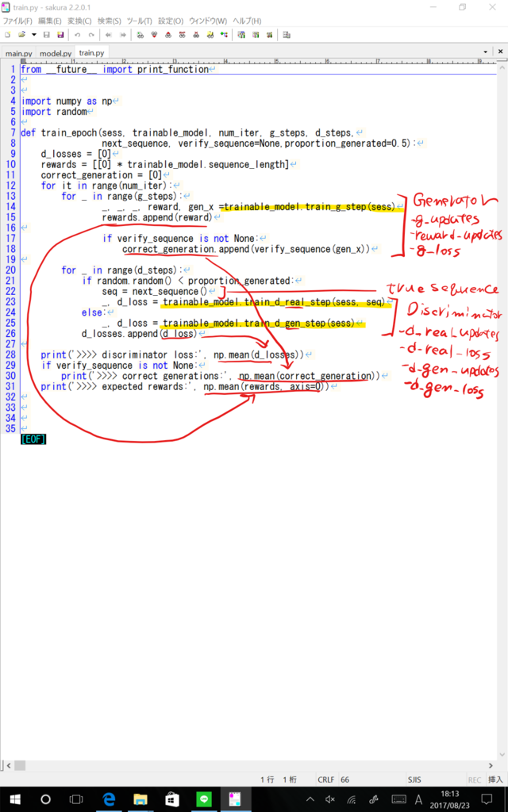This screenshot has width=508, height=812.
Task: Open common settings icon
Action: click(270, 35)
